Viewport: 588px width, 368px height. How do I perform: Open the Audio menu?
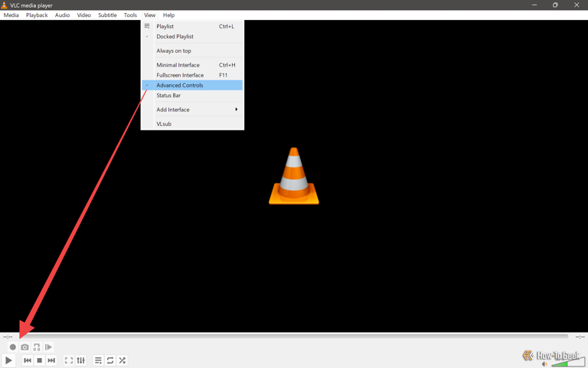[62, 15]
